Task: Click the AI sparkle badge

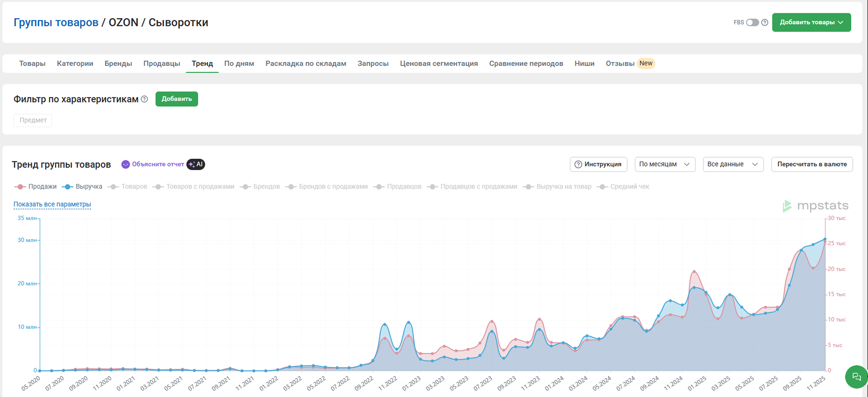Action: coord(196,164)
